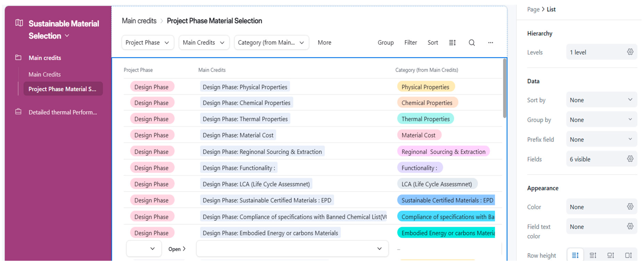Click the Group toolbar button
This screenshot has width=644, height=268.
click(x=385, y=43)
